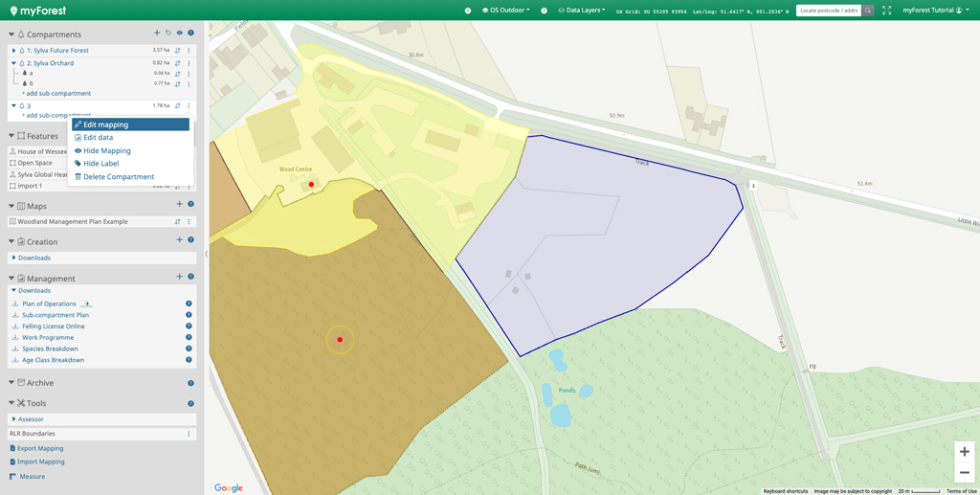Toggle Compartments visibility eye icon
Viewport: 980px width, 495px height.
pyautogui.click(x=179, y=34)
